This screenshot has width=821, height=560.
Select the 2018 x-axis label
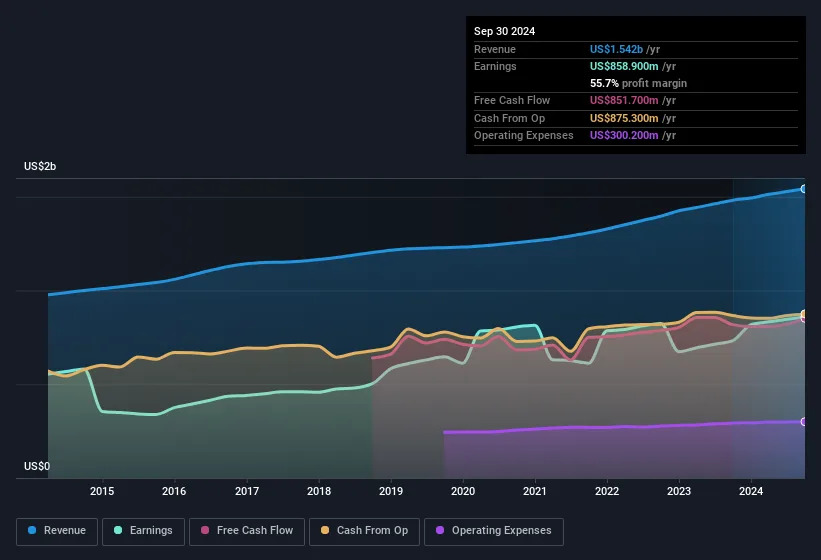tap(319, 491)
